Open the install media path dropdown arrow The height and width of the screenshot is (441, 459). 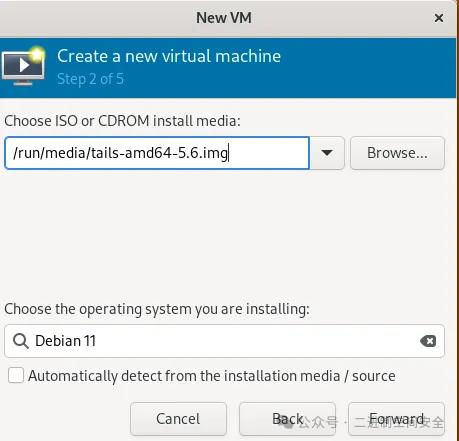click(x=327, y=153)
